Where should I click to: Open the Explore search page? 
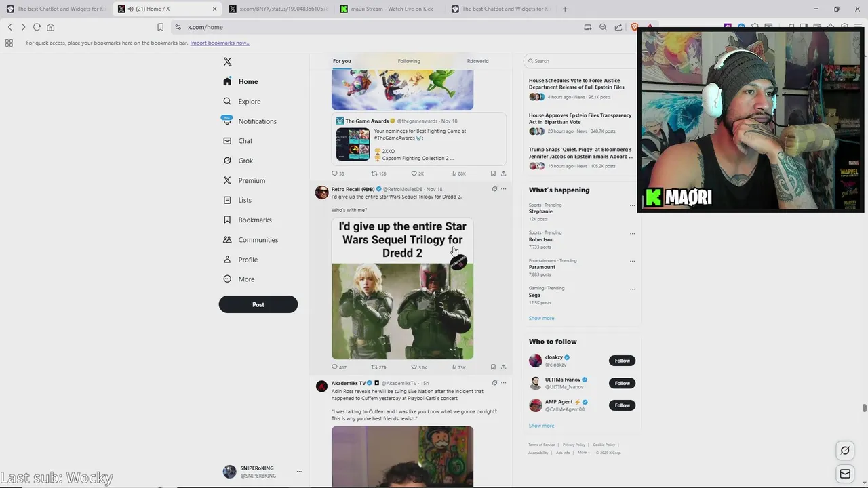[242, 102]
